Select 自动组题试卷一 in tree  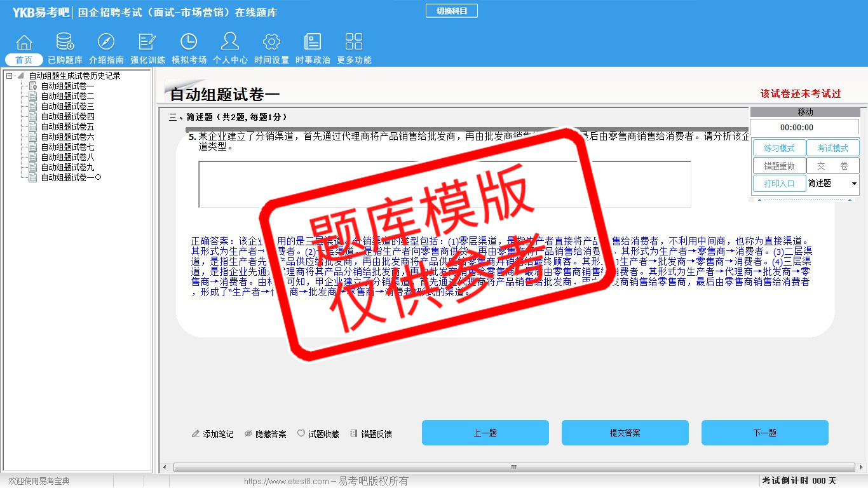(x=67, y=86)
